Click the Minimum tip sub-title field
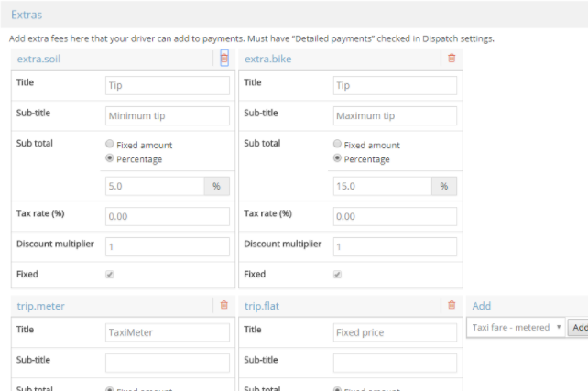 pyautogui.click(x=168, y=116)
